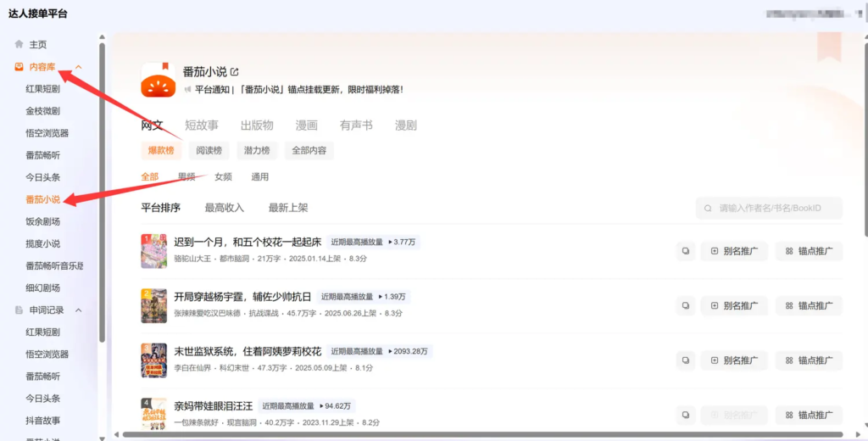
Task: Open 细幻剧场 in the sidebar
Action: tap(42, 288)
